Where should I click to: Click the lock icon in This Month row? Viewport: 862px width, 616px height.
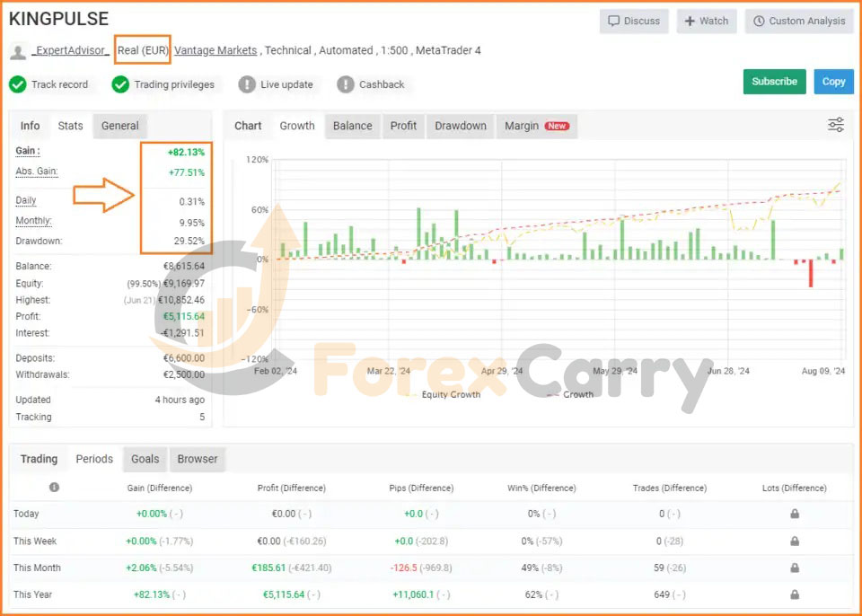pos(795,568)
